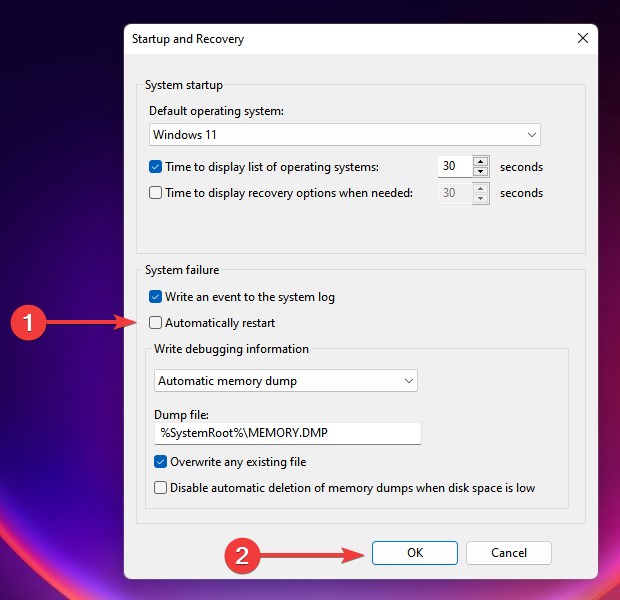Screen dimensions: 620x600
Task: Click the Dump file path text field
Action: point(287,433)
